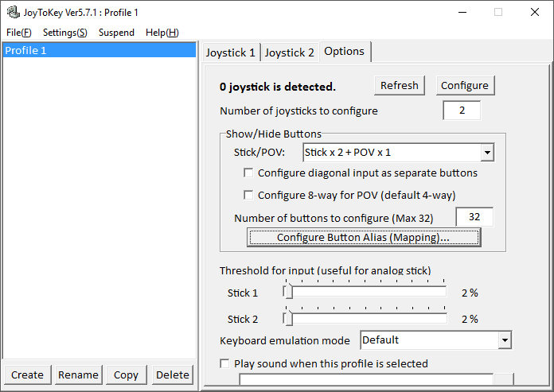Click the number of joysticks field

[462, 111]
